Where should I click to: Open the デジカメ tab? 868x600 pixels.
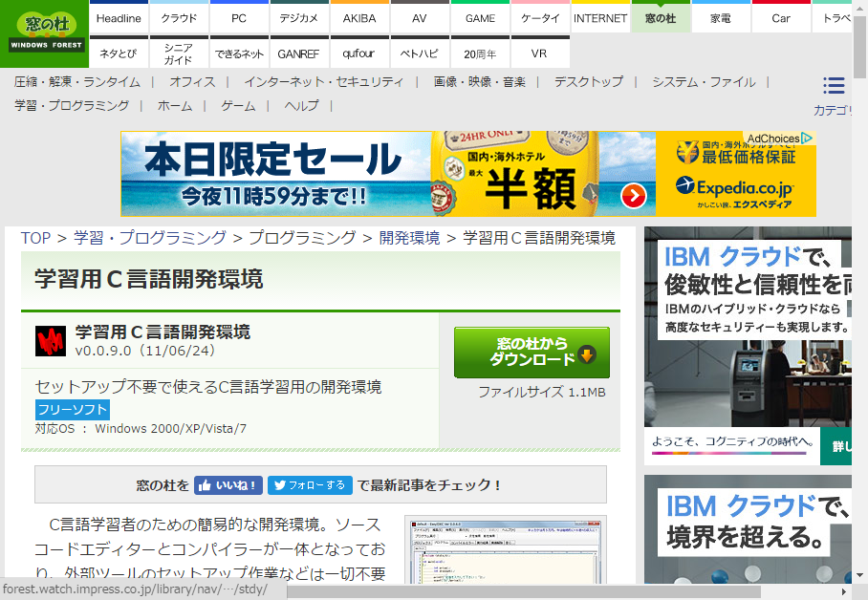pos(299,18)
